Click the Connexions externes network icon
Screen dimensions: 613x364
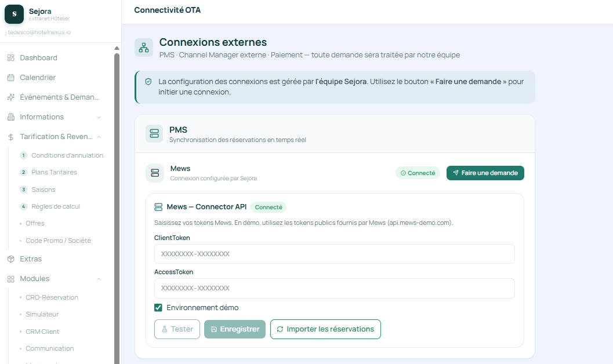coord(144,48)
